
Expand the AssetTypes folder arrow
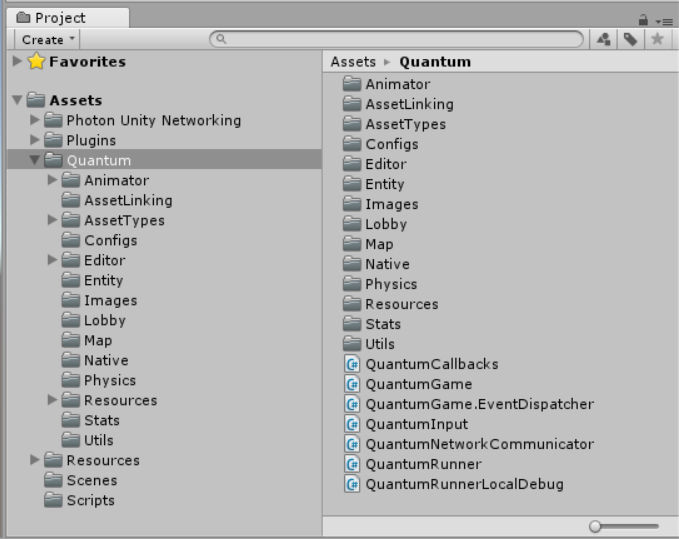coord(53,220)
